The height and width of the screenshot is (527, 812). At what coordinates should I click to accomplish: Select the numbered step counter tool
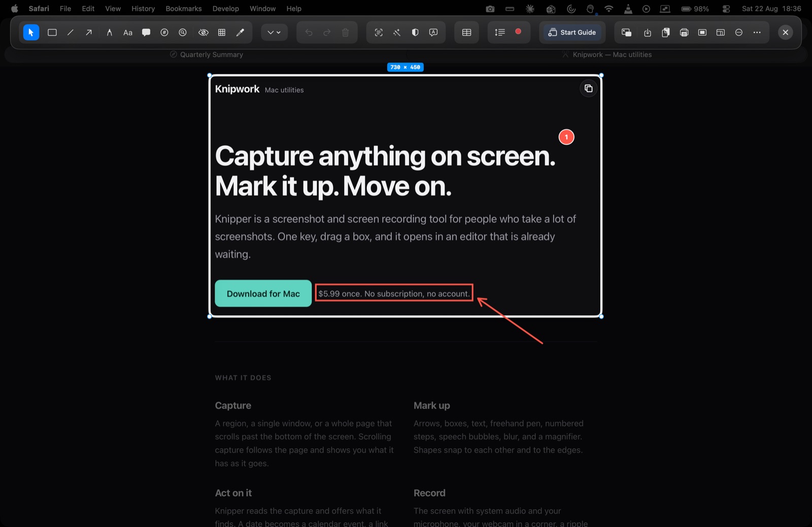pos(164,32)
